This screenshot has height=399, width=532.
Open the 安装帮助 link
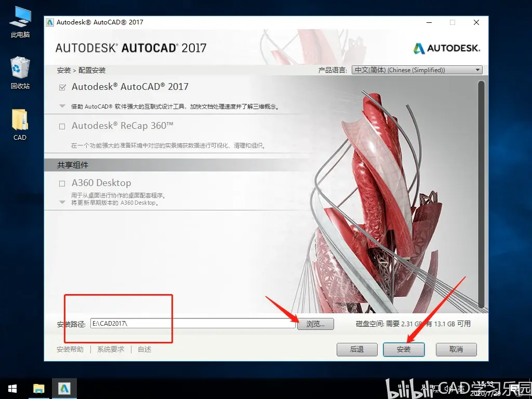[x=70, y=349]
